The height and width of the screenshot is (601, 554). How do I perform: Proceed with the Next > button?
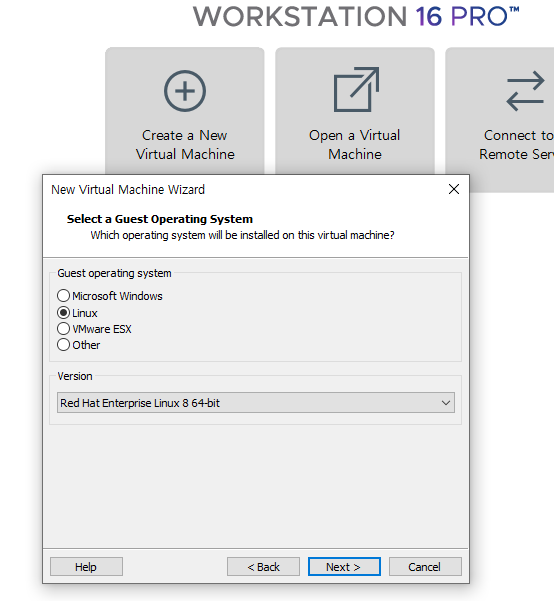tap(344, 567)
